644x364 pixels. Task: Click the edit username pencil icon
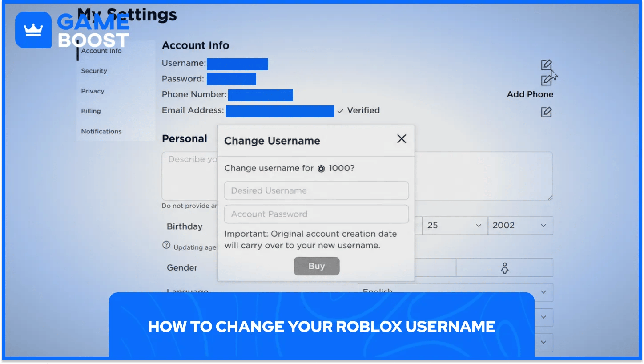click(x=547, y=65)
